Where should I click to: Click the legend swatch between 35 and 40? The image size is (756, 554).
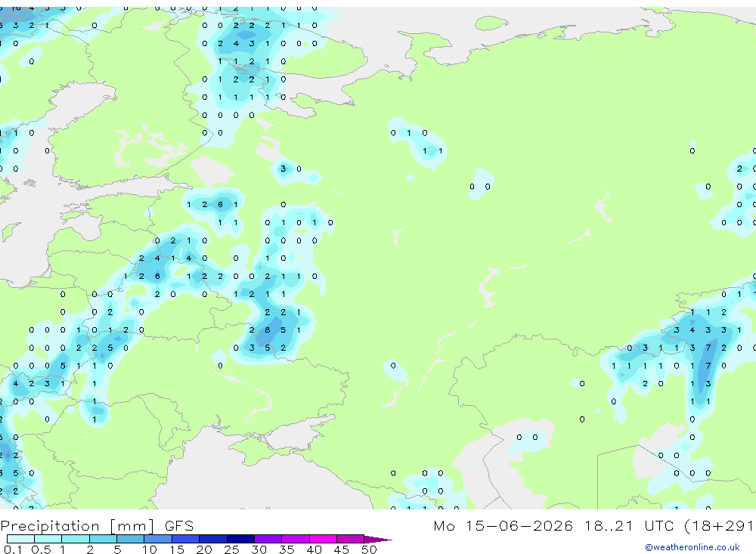[x=295, y=539]
